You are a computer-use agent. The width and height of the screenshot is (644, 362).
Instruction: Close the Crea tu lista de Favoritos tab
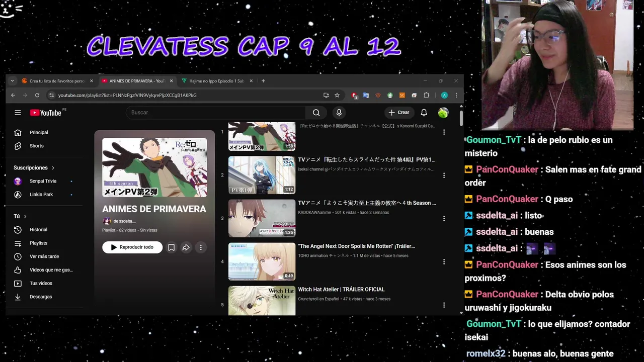coord(91,81)
